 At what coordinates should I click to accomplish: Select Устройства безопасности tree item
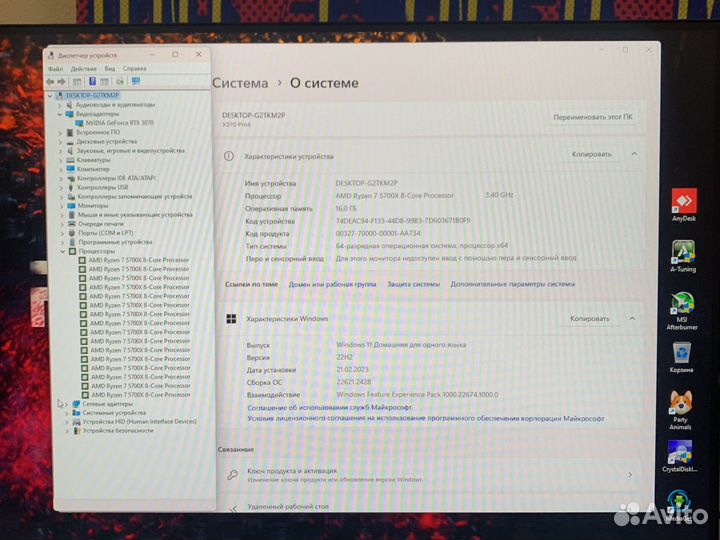click(x=118, y=431)
